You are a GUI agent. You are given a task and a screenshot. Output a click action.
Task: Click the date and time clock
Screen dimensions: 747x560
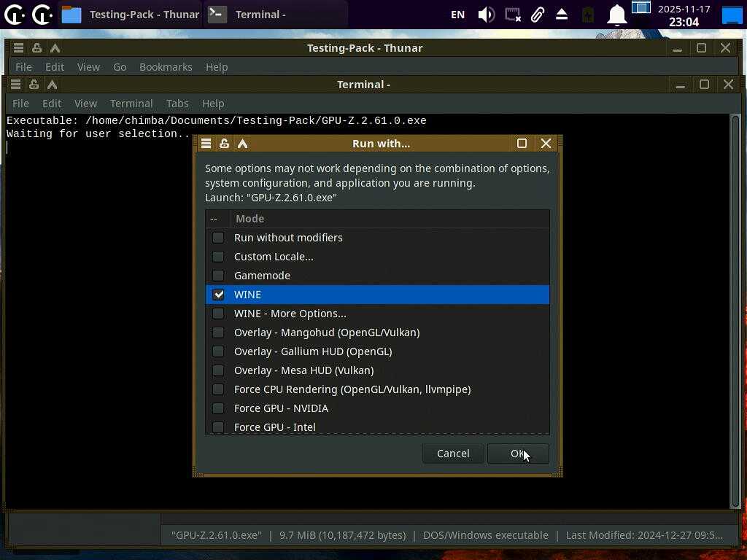[684, 15]
